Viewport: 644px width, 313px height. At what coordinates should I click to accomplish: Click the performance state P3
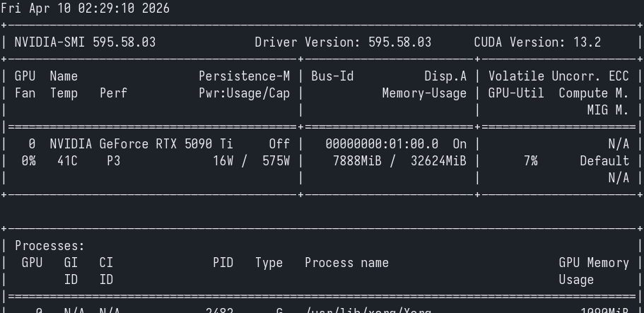[113, 161]
